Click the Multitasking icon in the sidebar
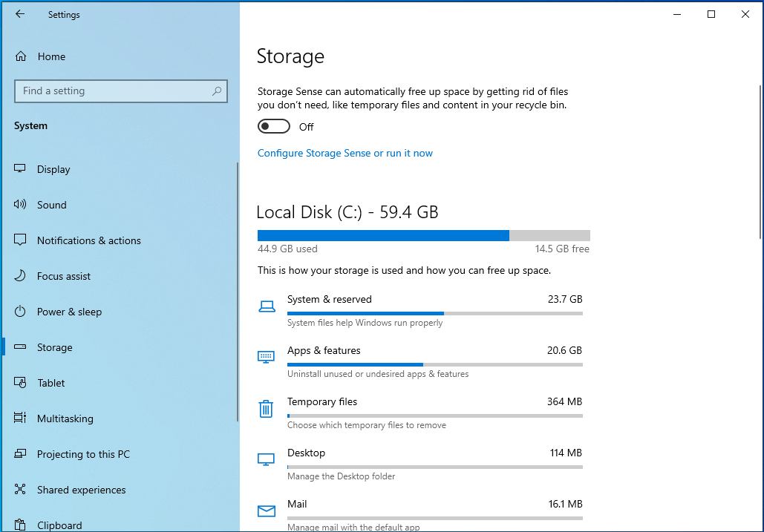The width and height of the screenshot is (764, 532). (19, 418)
